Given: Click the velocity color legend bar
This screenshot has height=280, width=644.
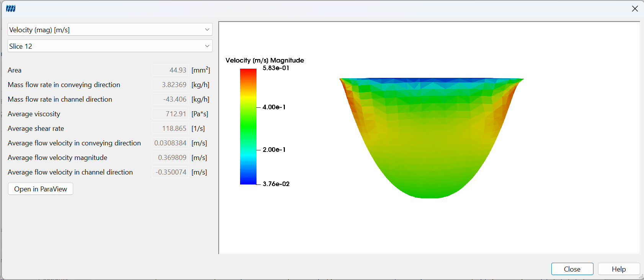Looking at the screenshot, I should click(x=248, y=127).
